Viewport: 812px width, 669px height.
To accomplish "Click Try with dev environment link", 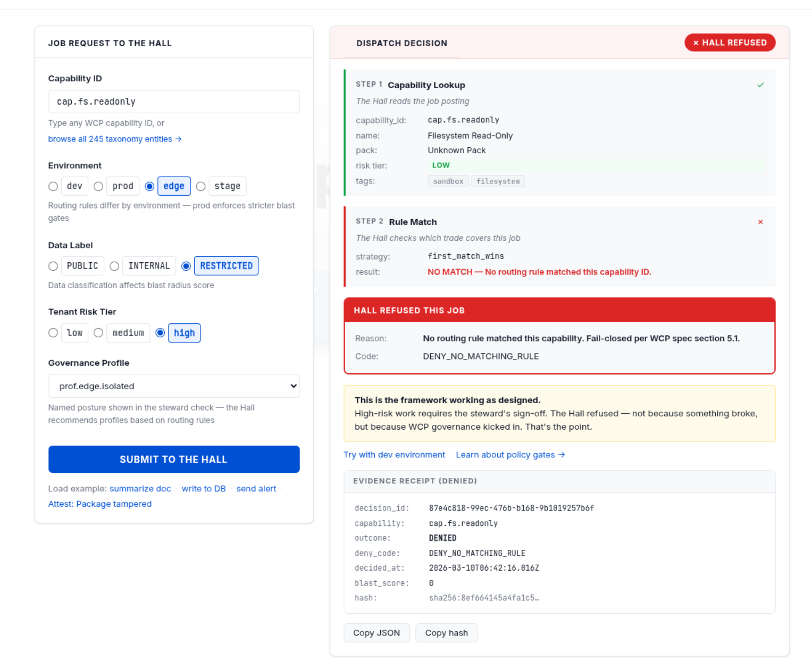I will 394,455.
